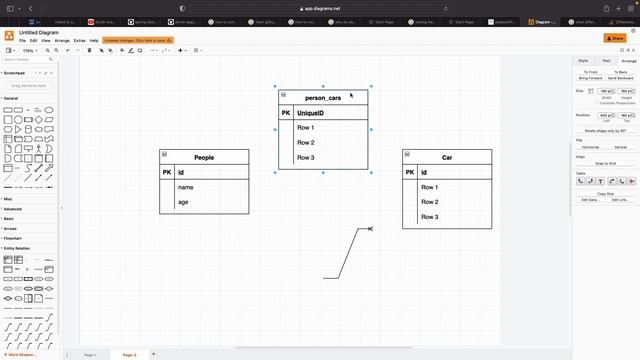Click the Bring Forward button
The image size is (640, 360).
(x=590, y=78)
